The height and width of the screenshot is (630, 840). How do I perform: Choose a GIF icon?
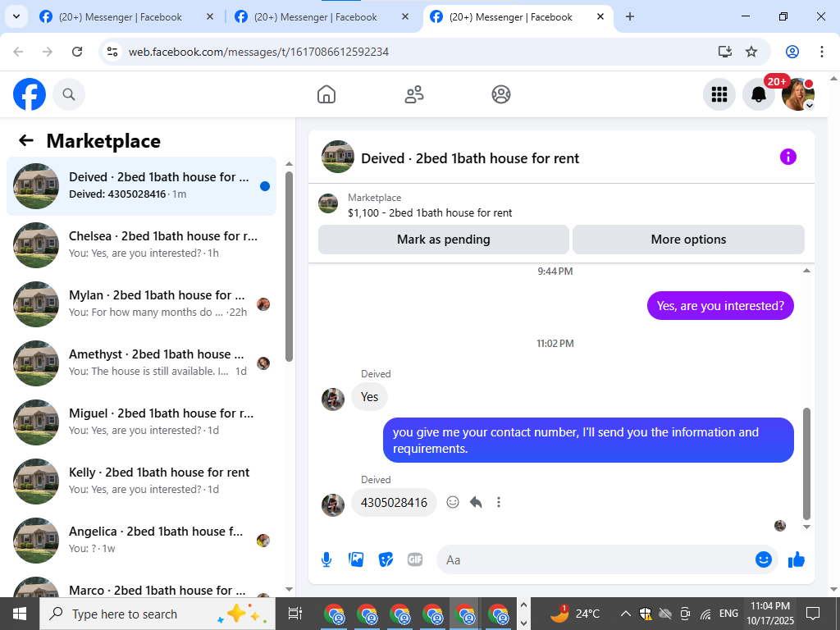coord(415,559)
